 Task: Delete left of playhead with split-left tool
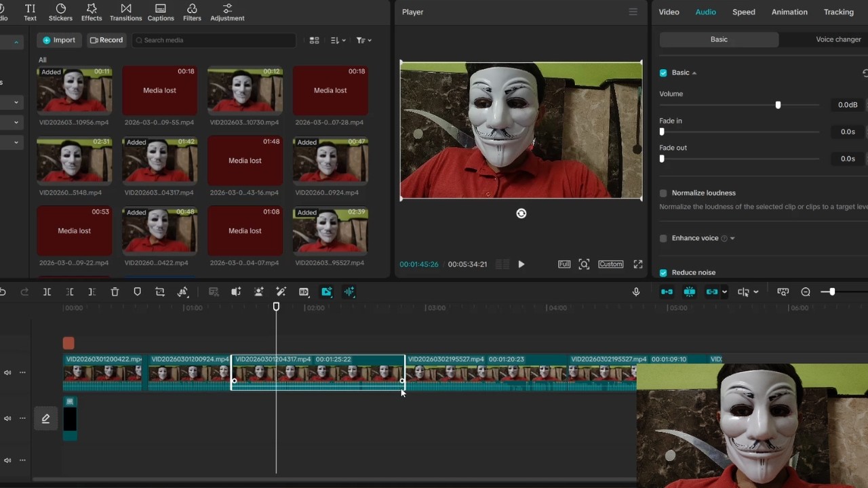(x=70, y=292)
